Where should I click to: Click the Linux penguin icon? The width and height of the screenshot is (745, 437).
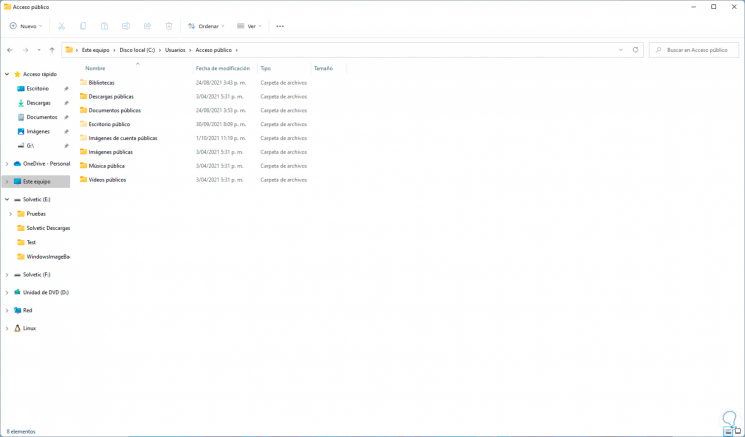click(18, 328)
